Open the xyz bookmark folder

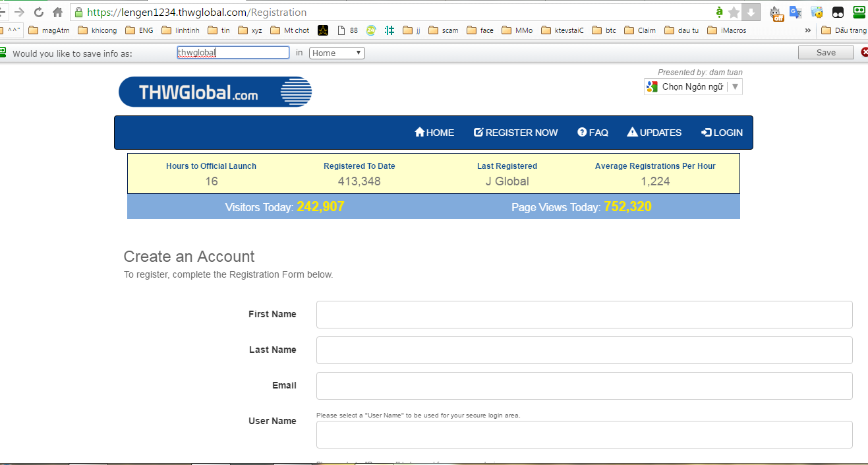250,30
